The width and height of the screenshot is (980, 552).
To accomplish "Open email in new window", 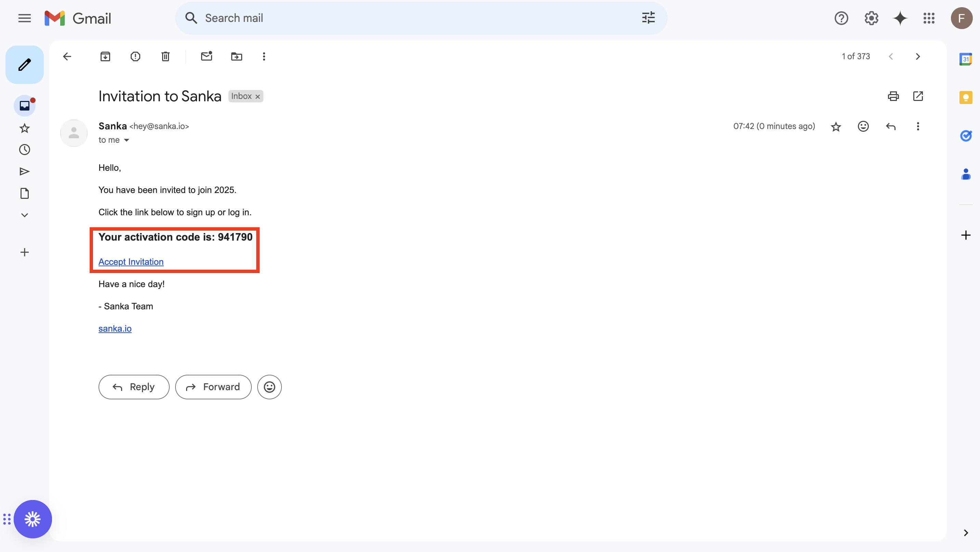I will pyautogui.click(x=918, y=96).
